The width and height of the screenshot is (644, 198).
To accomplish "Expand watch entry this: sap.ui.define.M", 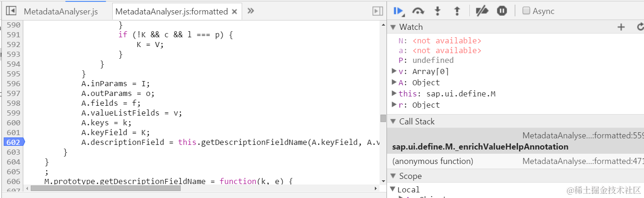I will point(394,94).
